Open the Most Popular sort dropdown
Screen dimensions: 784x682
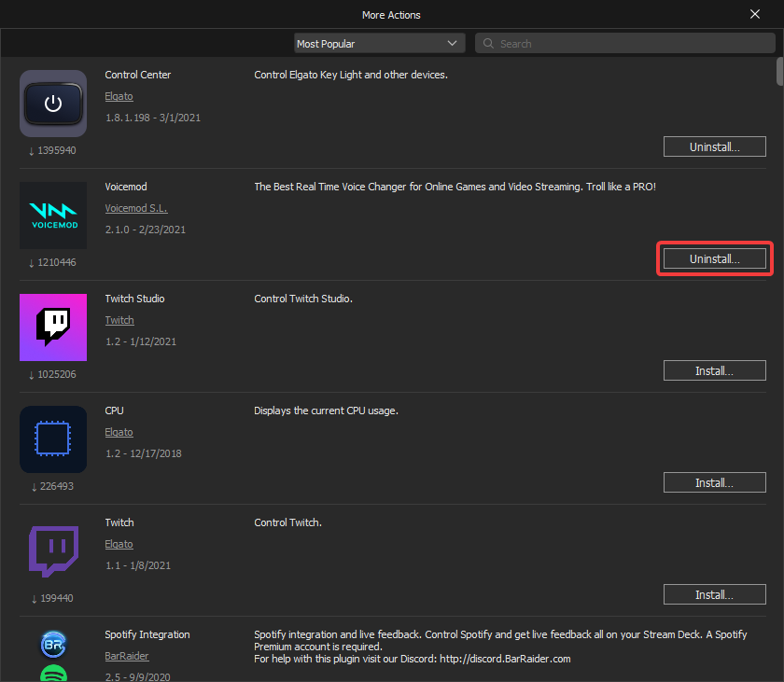coord(380,44)
